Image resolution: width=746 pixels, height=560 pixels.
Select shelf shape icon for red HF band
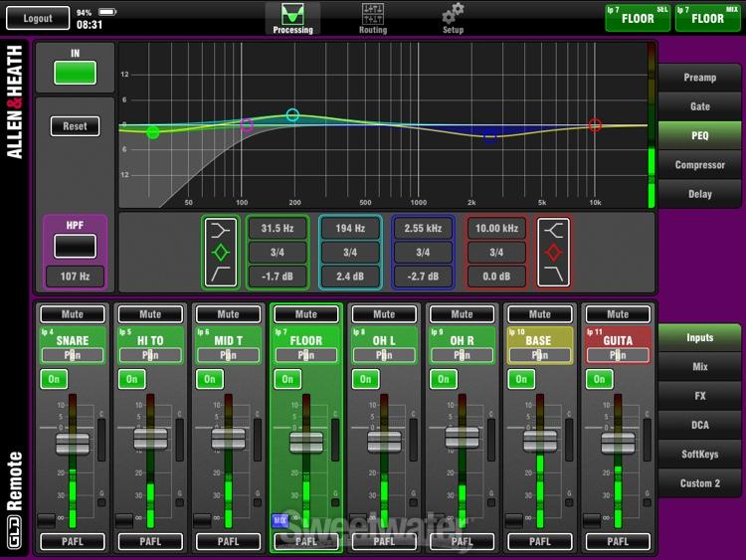pyautogui.click(x=555, y=231)
